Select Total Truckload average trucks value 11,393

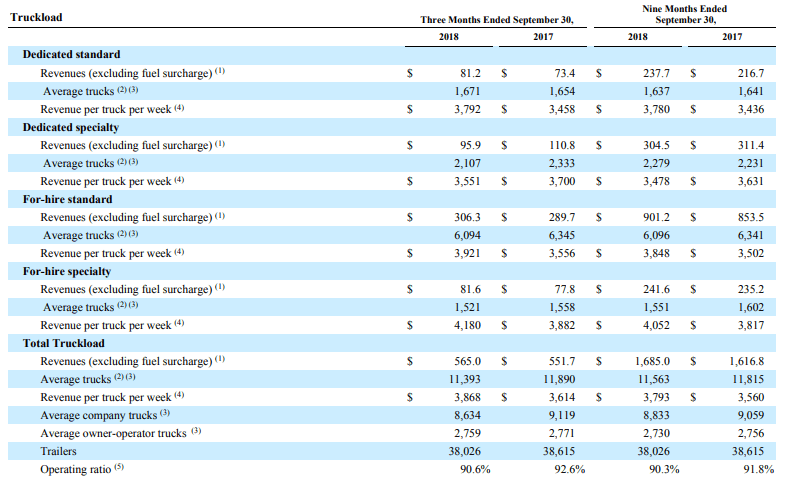pyautogui.click(x=464, y=379)
